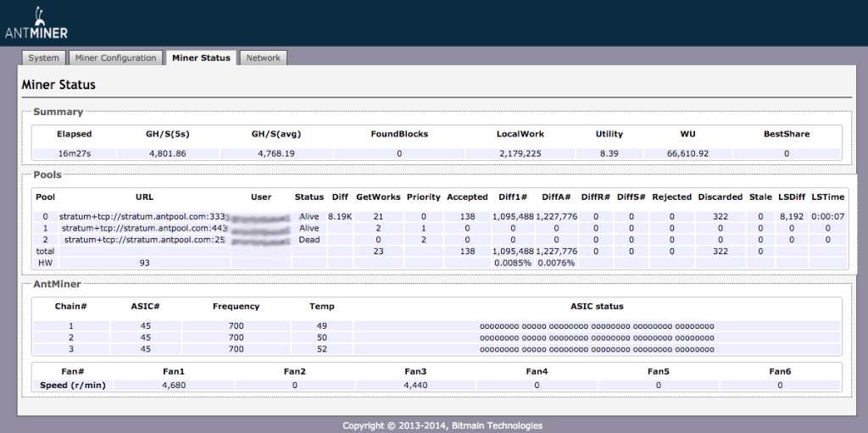Click the Bitmain Technologies copyright text

[442, 426]
